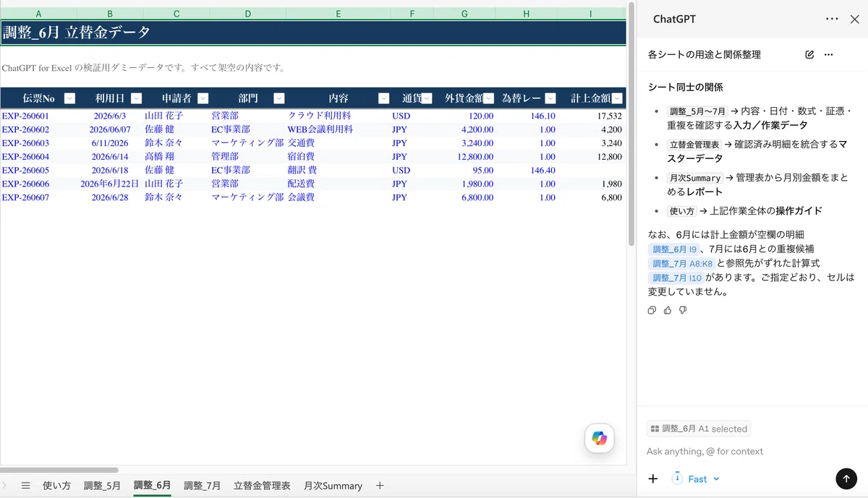
Task: Select the amount cell 4,200.00
Action: tap(464, 129)
